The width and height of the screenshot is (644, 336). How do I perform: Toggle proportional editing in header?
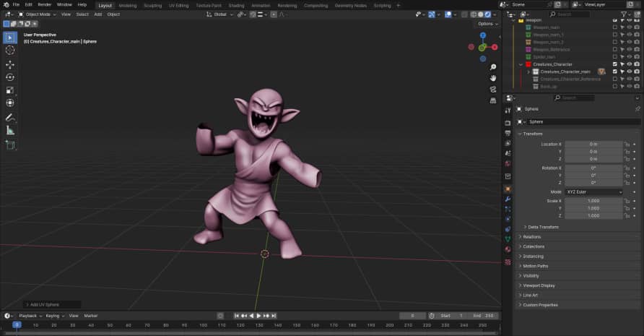pyautogui.click(x=274, y=14)
